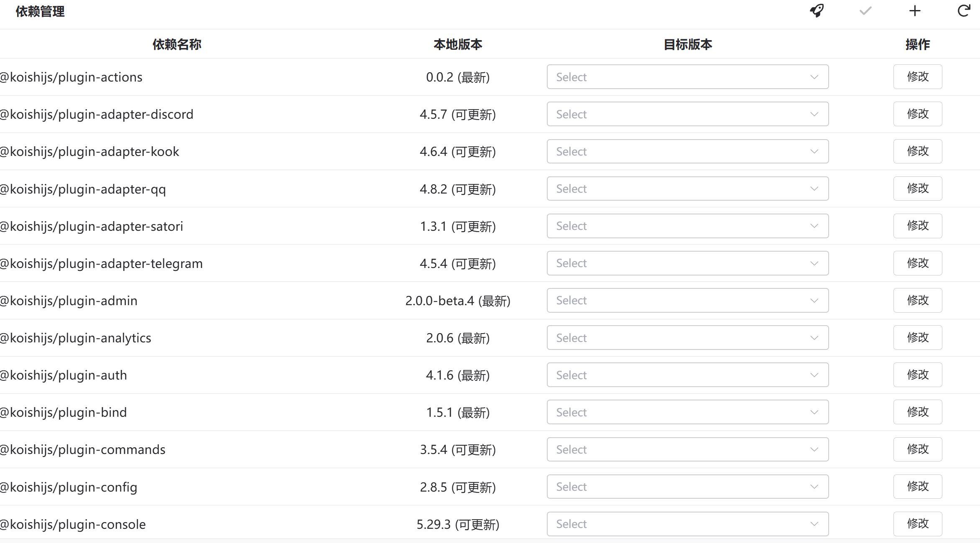Open target version dropdown for plugin-adapter-kook
This screenshot has height=543, width=980.
point(688,151)
